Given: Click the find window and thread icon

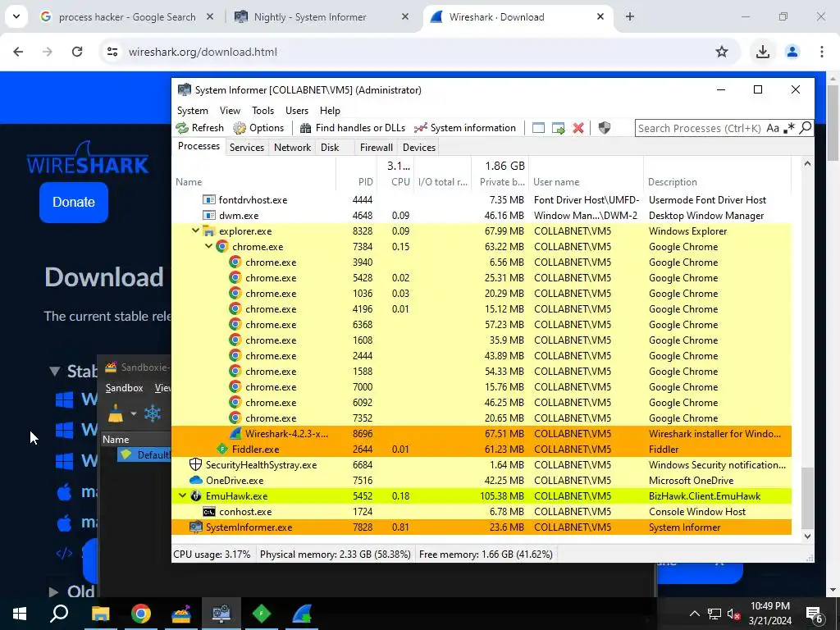Looking at the screenshot, I should click(558, 127).
